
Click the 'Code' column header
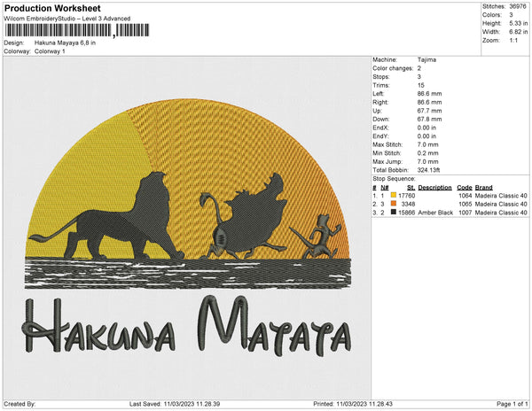(465, 188)
